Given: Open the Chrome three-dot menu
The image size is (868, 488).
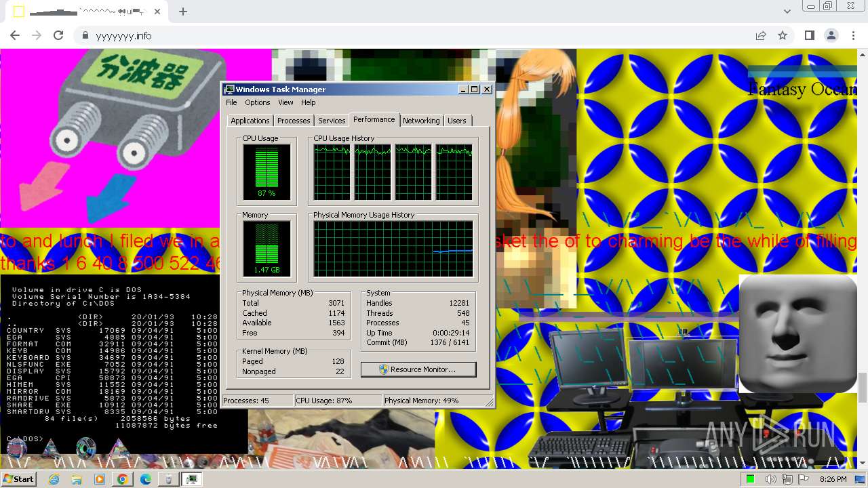Looking at the screenshot, I should (x=853, y=35).
